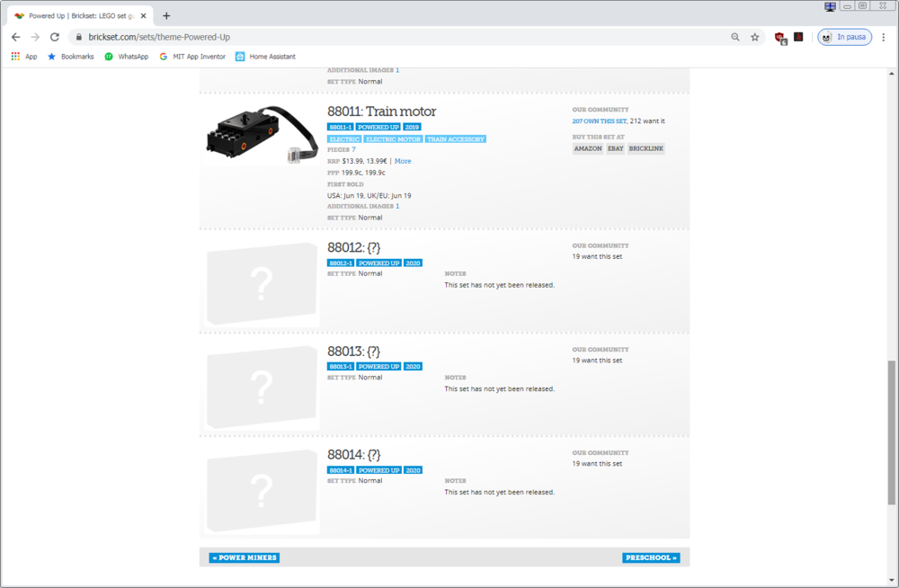
Task: Click the ELECTRIC MOTOR tag
Action: pyautogui.click(x=394, y=138)
